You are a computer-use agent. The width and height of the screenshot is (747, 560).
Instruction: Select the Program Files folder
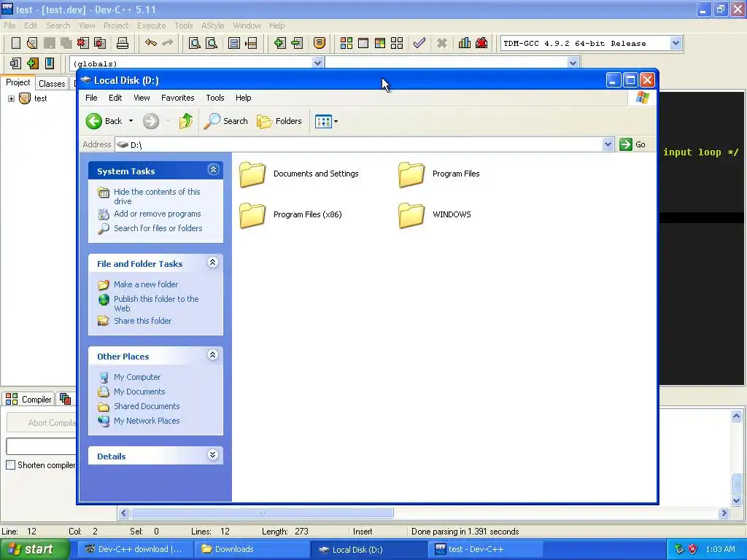pos(439,174)
